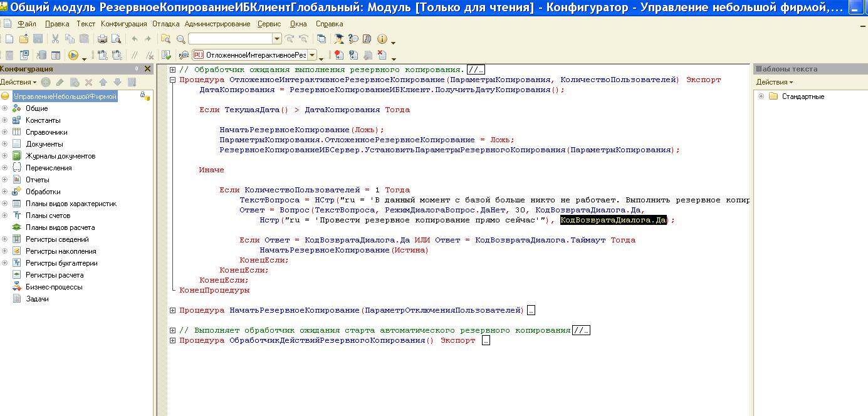Image resolution: width=868 pixels, height=416 pixels.
Task: Expand the Документы tree node
Action: 4,144
